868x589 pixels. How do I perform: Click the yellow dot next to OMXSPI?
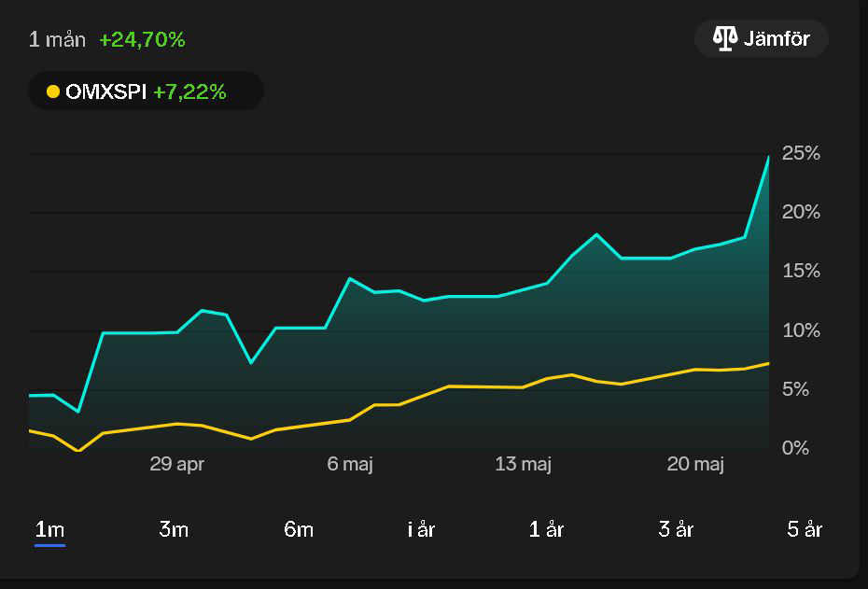pos(53,91)
